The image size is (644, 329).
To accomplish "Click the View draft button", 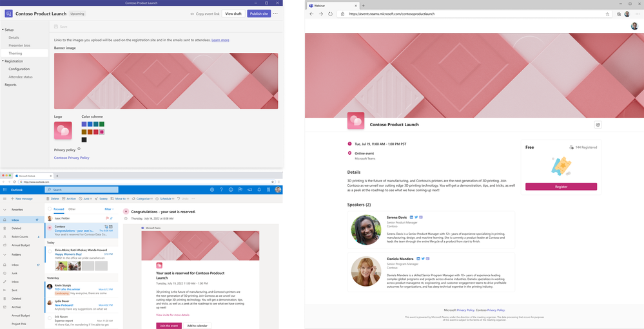I will pos(233,14).
